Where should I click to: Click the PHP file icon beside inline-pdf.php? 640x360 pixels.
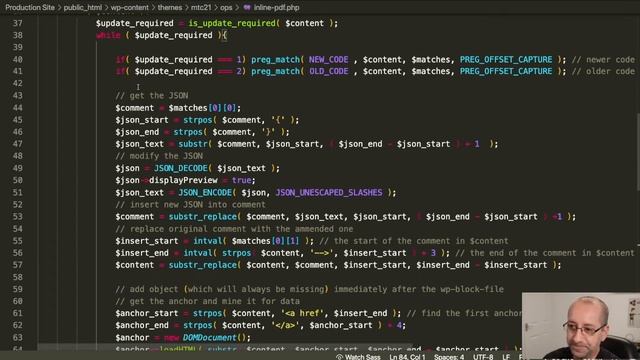[247, 7]
